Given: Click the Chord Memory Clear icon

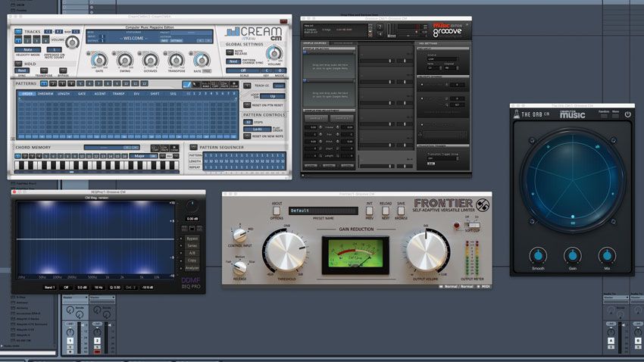Looking at the screenshot, I should coord(174,148).
